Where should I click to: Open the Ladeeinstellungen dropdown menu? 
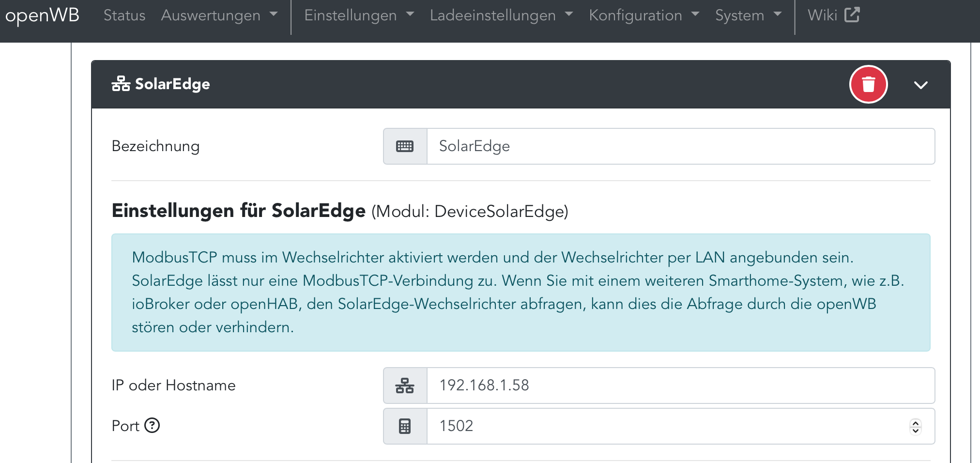(x=501, y=15)
